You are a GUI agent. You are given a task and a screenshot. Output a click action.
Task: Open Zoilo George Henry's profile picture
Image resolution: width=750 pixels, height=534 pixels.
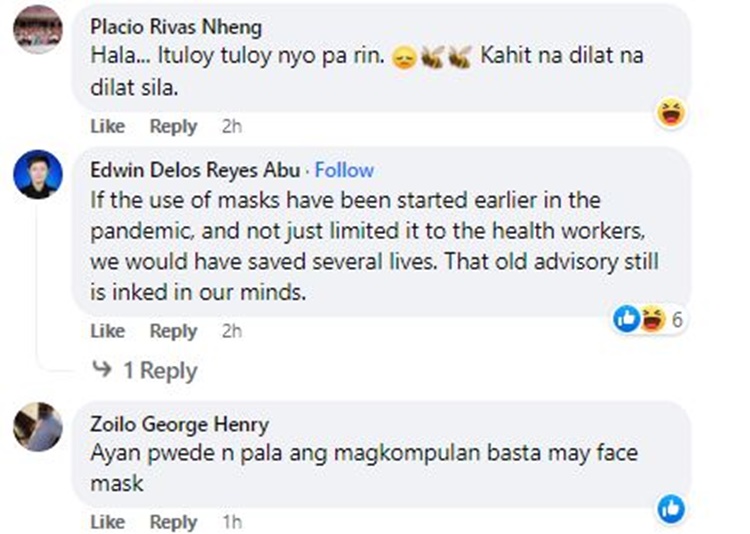pos(38,427)
